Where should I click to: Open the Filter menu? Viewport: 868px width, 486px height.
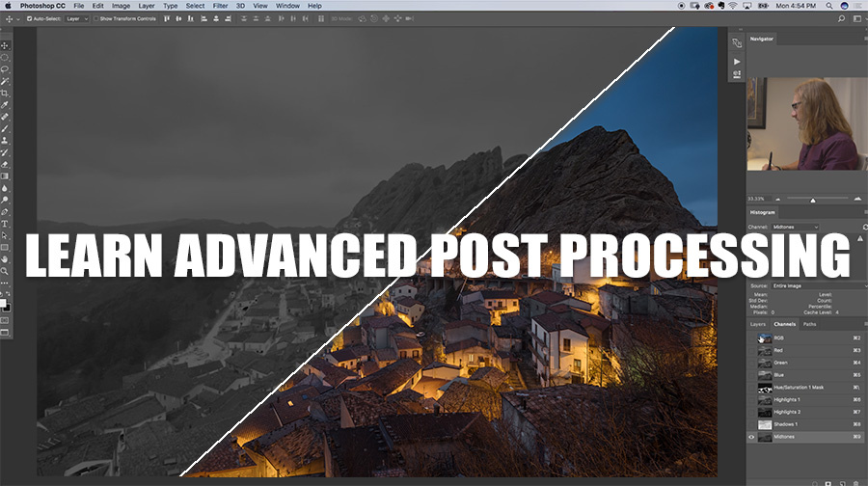(x=221, y=6)
